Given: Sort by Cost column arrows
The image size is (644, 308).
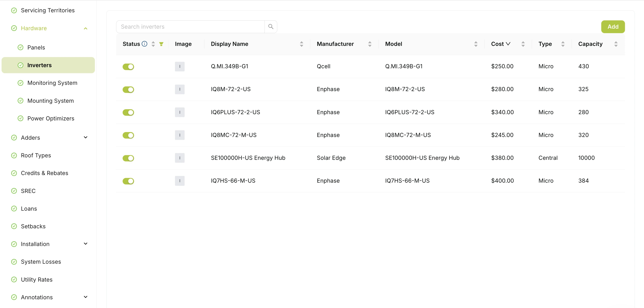Looking at the screenshot, I should [523, 44].
